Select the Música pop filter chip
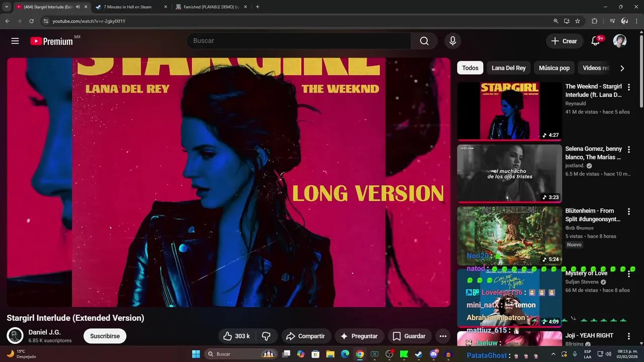Image resolution: width=644 pixels, height=362 pixels. point(554,68)
